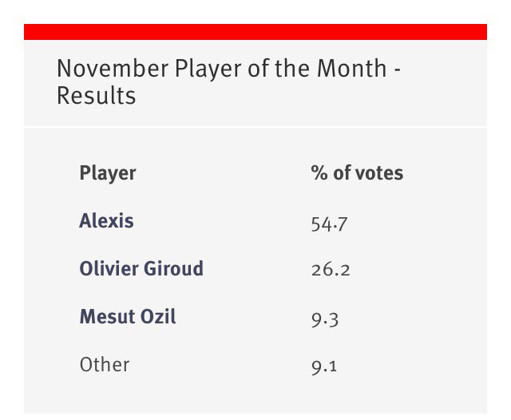The image size is (511, 420).
Task: Click the Player column header
Action: [x=108, y=174]
